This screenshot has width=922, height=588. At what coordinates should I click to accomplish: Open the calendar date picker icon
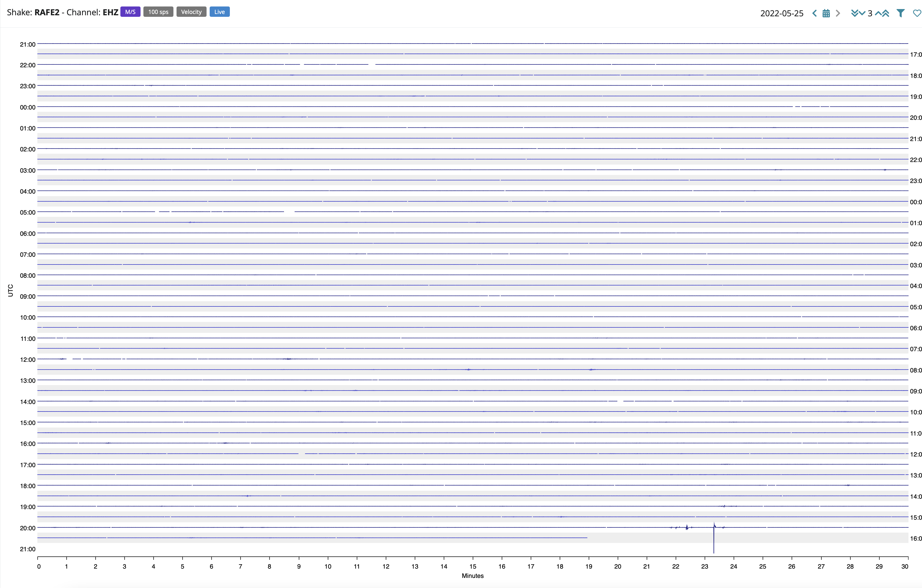[826, 13]
